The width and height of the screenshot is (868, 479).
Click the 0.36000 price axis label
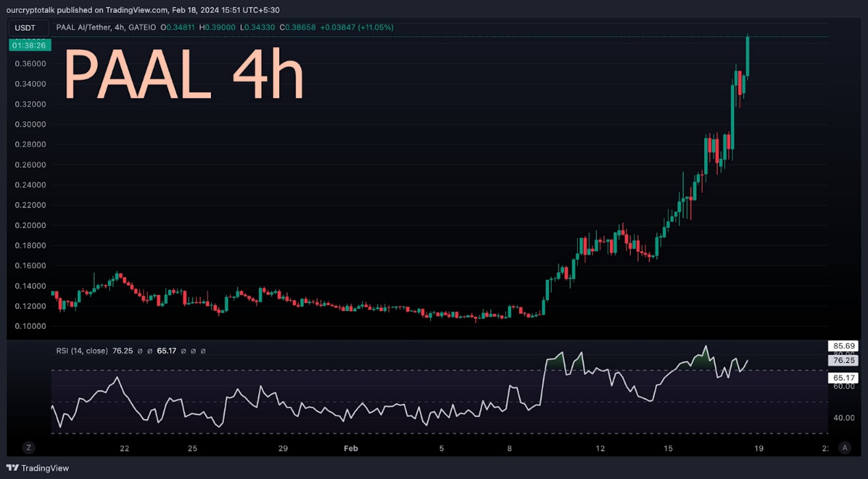click(30, 63)
